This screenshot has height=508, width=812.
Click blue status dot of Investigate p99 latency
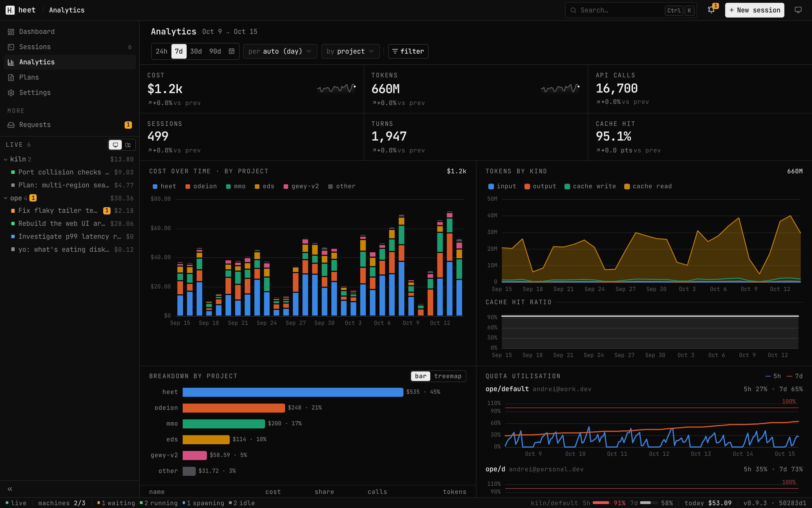[13, 236]
